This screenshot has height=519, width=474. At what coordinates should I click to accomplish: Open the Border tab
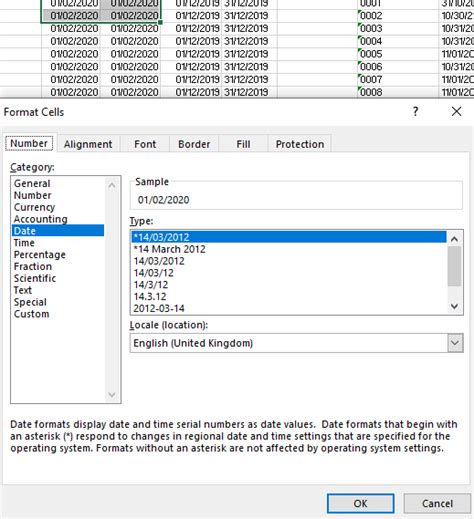[194, 144]
